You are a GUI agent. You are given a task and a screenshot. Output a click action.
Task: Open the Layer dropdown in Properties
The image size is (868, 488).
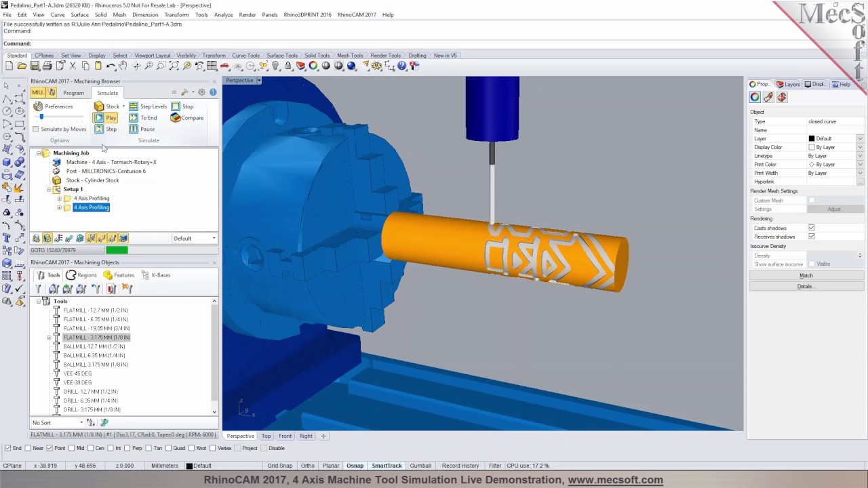point(860,138)
